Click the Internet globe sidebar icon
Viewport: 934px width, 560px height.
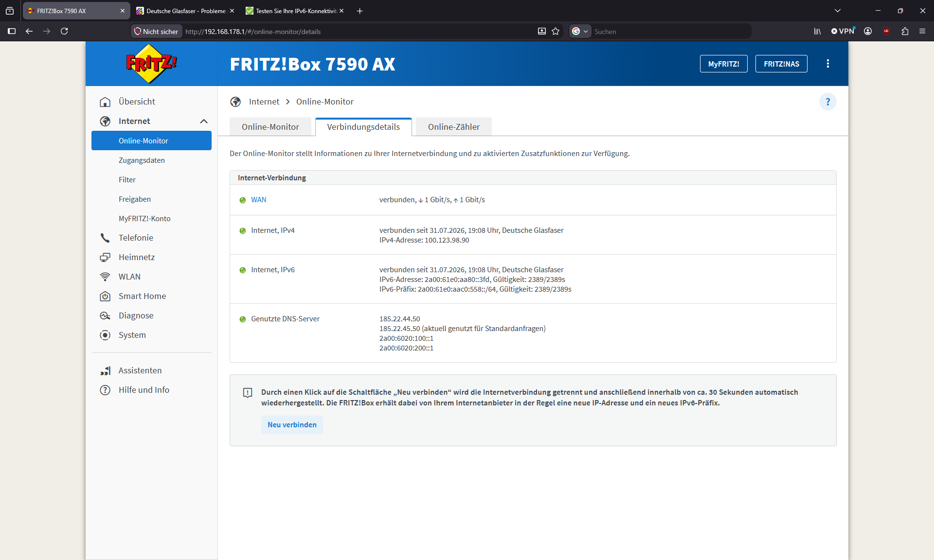tap(105, 121)
